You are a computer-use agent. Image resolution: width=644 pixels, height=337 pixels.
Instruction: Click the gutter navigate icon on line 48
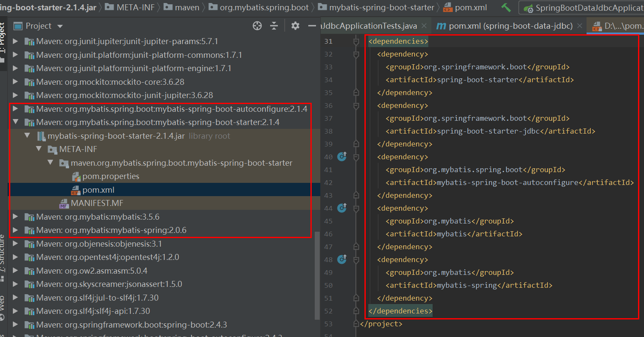tap(342, 259)
